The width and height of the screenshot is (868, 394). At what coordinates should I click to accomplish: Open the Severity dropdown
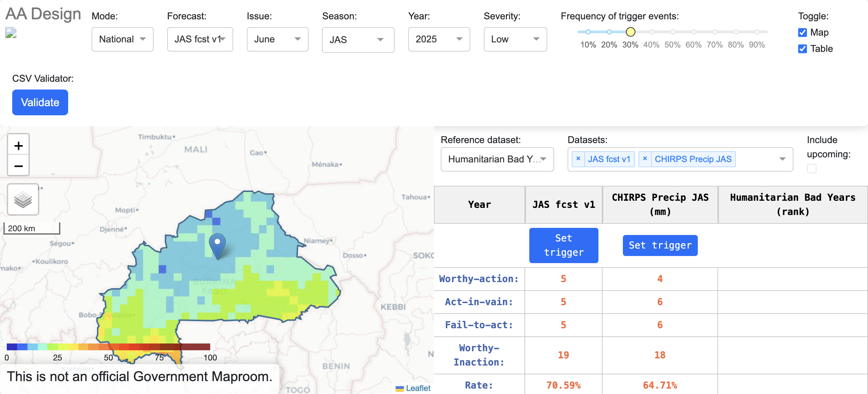(x=515, y=39)
